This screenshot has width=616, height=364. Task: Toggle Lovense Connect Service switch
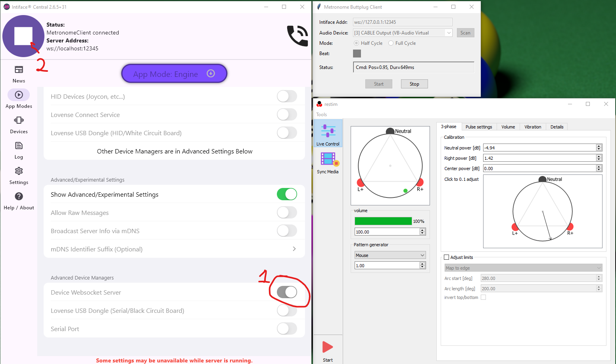tap(287, 115)
